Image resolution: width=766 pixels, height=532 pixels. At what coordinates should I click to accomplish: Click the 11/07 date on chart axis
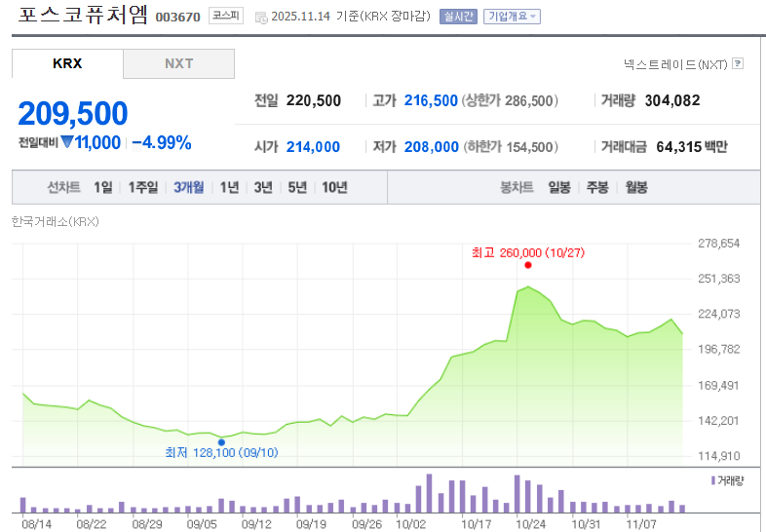click(641, 524)
